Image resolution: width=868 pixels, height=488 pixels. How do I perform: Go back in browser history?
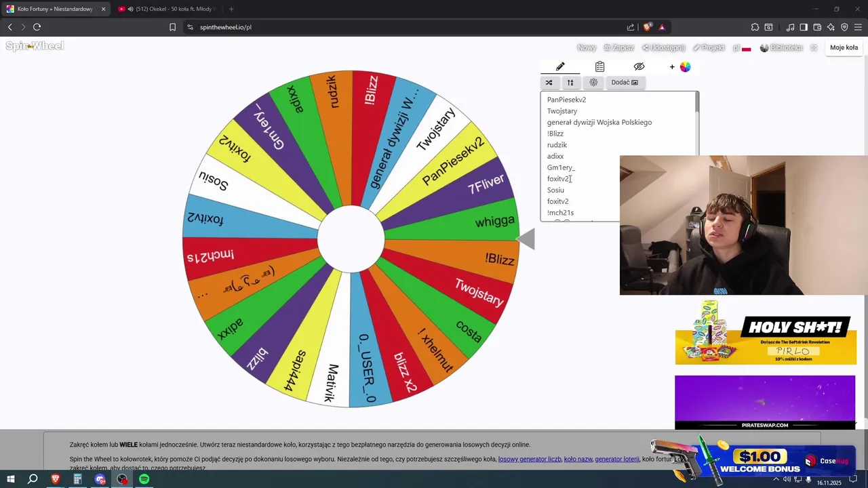[9, 27]
